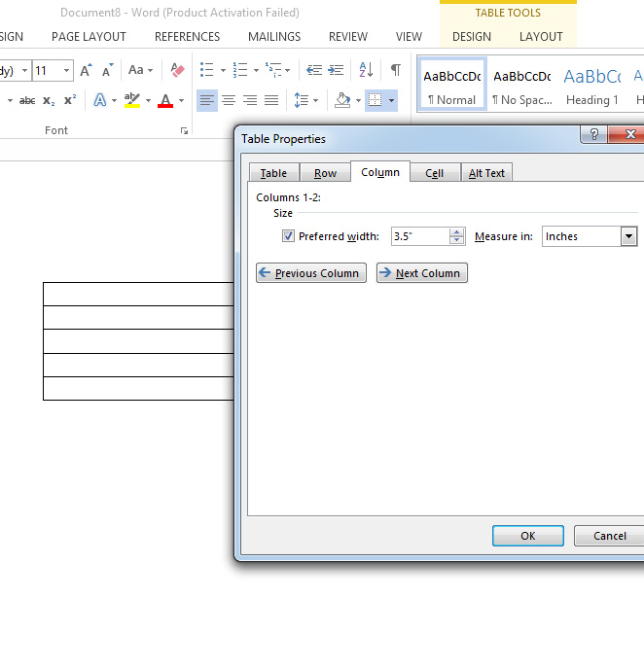Apply red font color
This screenshot has width=644, height=669.
coord(165,101)
